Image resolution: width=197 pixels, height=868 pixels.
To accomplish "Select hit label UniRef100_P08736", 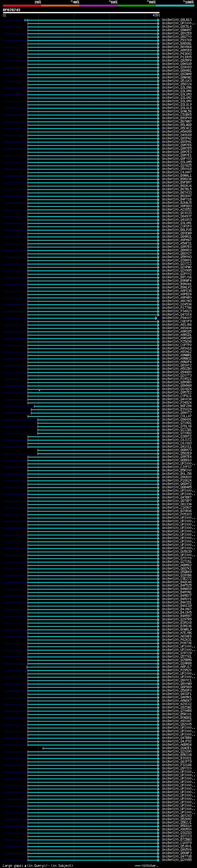I will 177,643.
